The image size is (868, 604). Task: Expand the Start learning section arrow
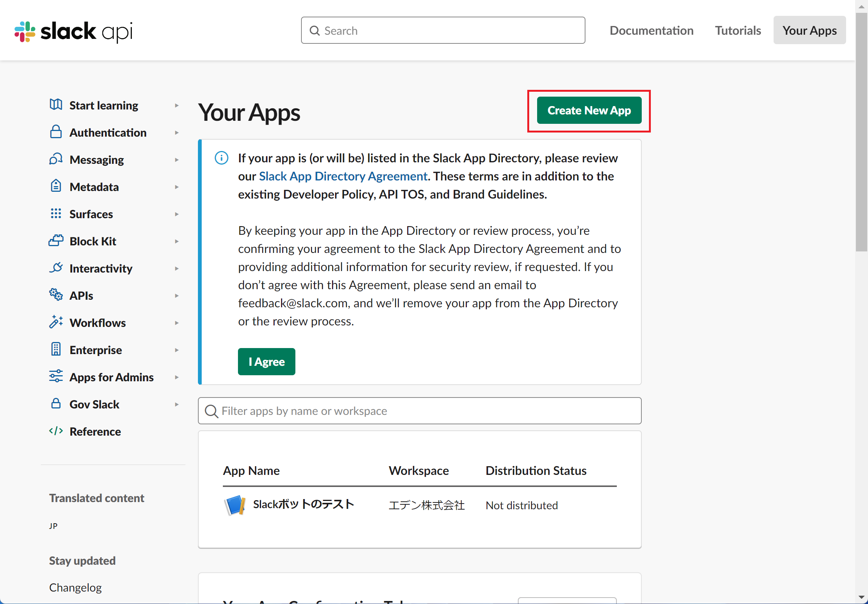click(x=176, y=105)
